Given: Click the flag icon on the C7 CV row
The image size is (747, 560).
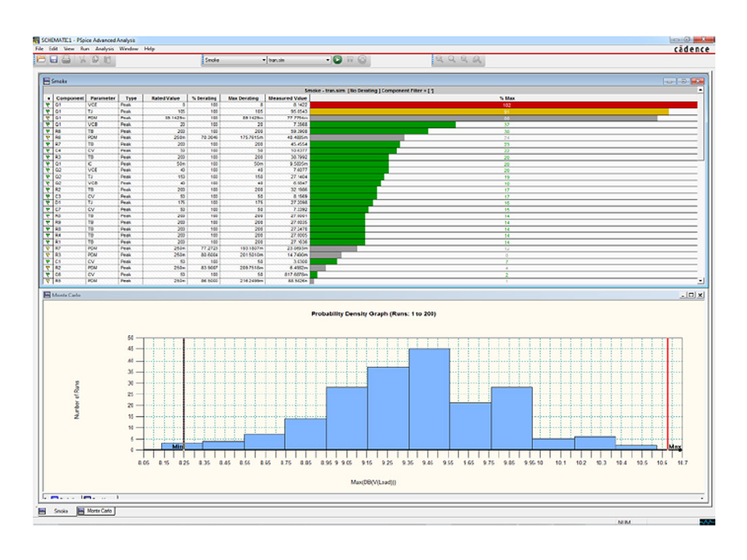Looking at the screenshot, I should (x=47, y=209).
